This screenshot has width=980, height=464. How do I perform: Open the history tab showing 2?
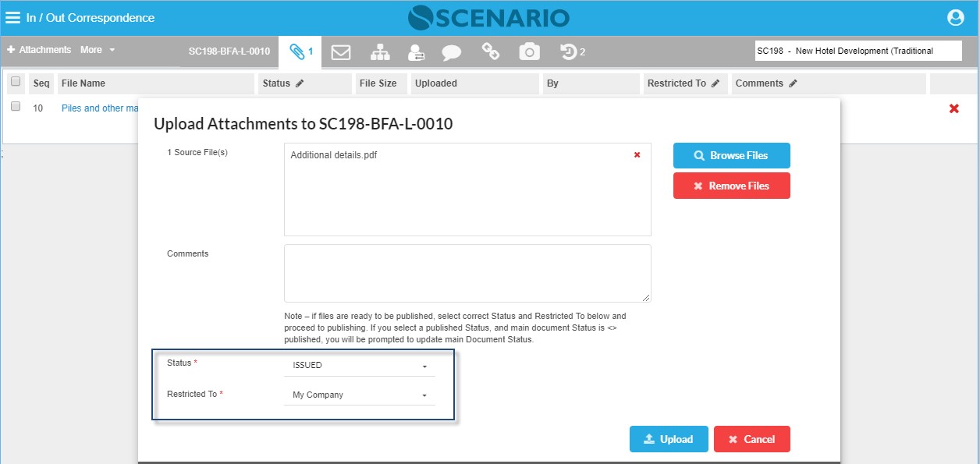pyautogui.click(x=573, y=51)
